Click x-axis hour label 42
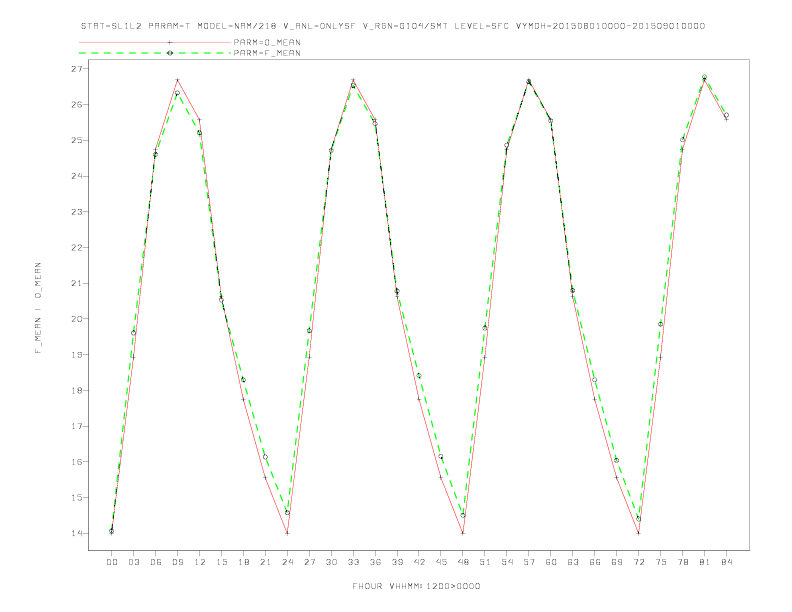 tap(419, 562)
